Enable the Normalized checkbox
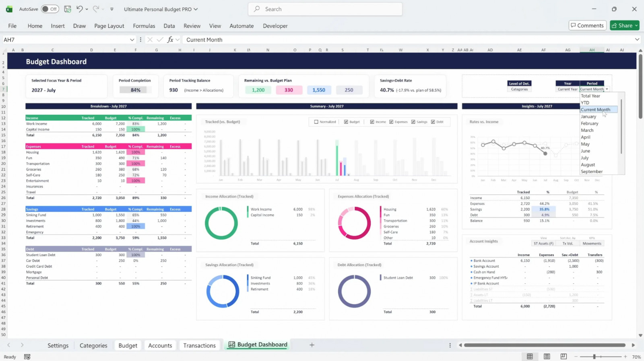 click(316, 122)
